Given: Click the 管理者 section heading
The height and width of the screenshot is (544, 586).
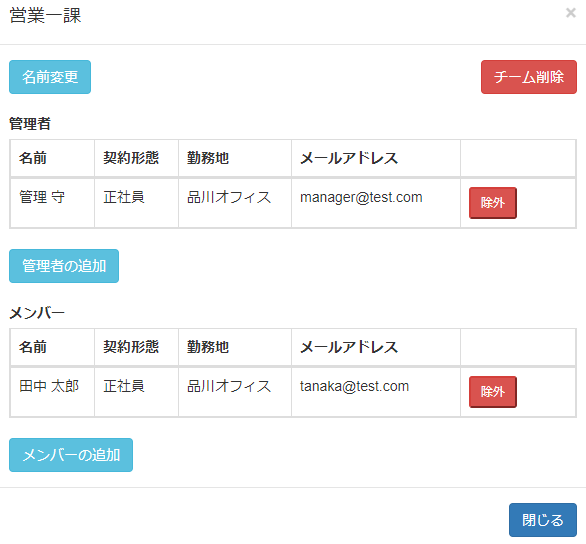Looking at the screenshot, I should click(30, 124).
